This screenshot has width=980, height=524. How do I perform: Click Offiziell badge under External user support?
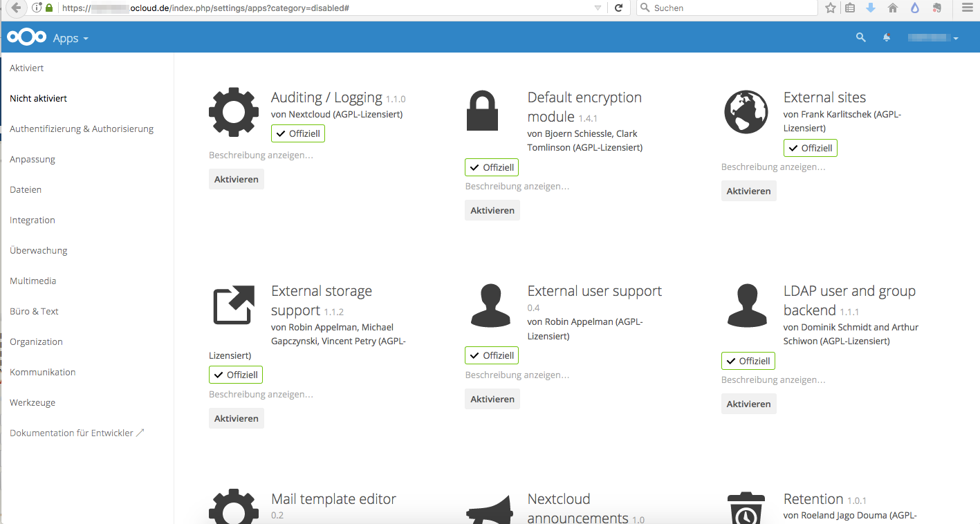[492, 356]
